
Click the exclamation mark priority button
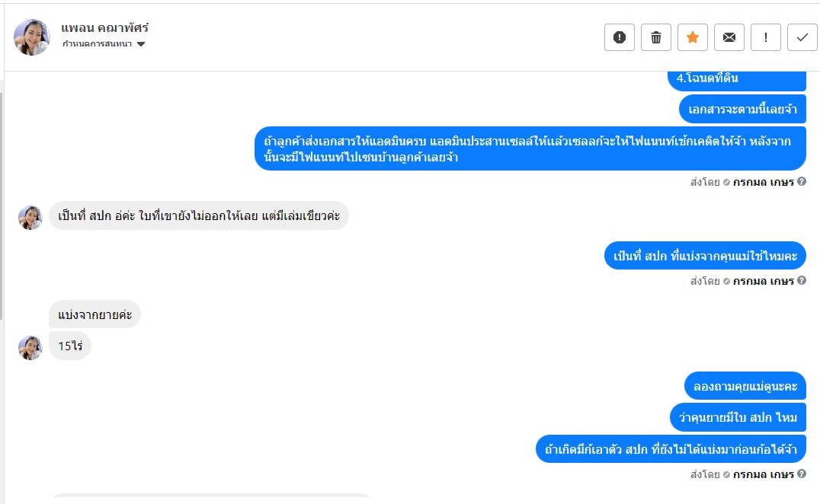pos(765,37)
